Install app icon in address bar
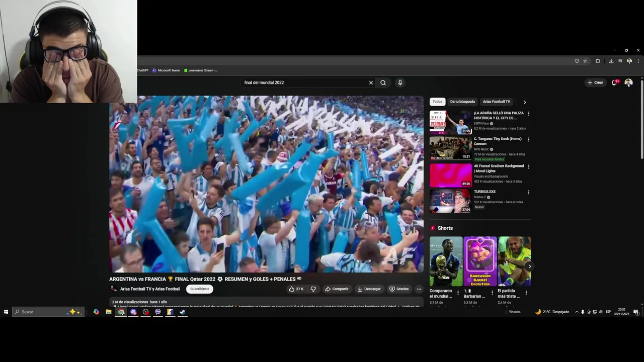 [577, 61]
